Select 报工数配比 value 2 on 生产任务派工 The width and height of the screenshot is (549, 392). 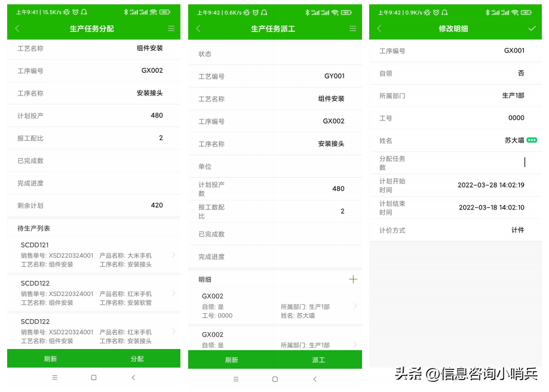click(342, 211)
